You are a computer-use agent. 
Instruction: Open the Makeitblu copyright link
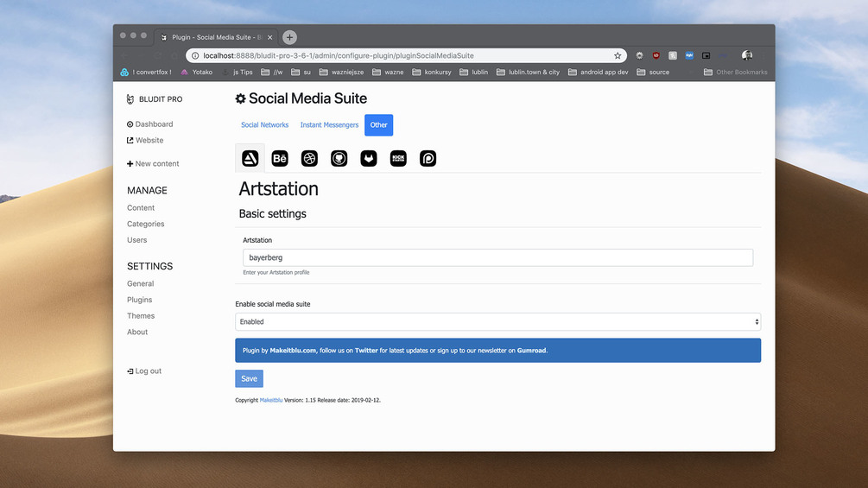coord(271,400)
